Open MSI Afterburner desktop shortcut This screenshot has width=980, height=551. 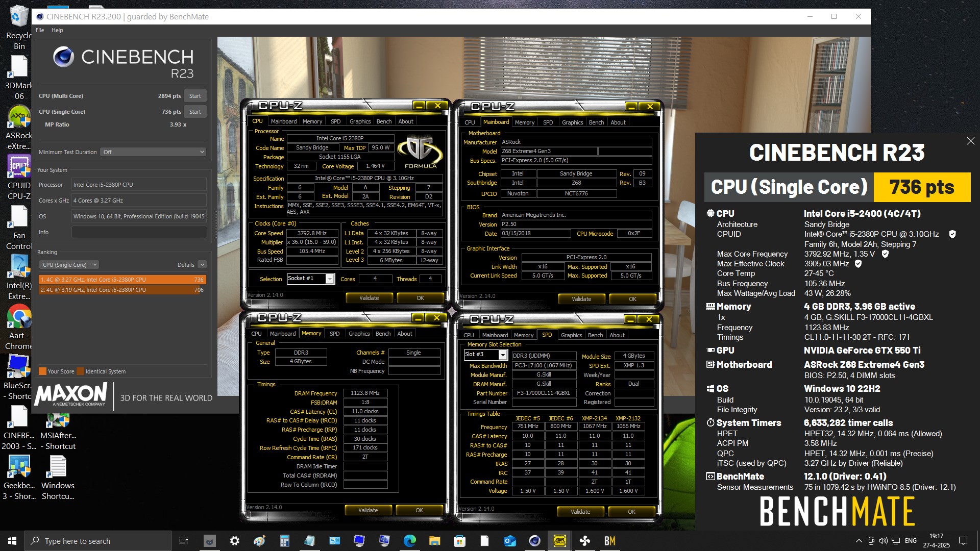[x=58, y=431]
